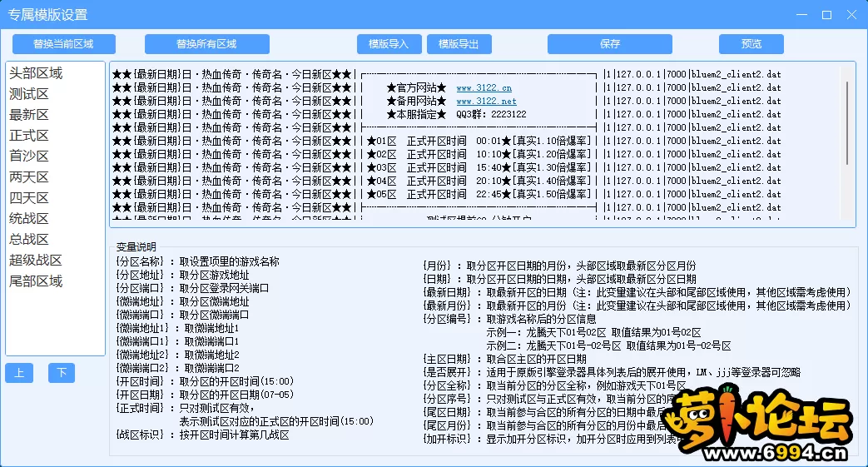Open the 预览 preview
Screen dimensions: 868x467
pyautogui.click(x=751, y=44)
